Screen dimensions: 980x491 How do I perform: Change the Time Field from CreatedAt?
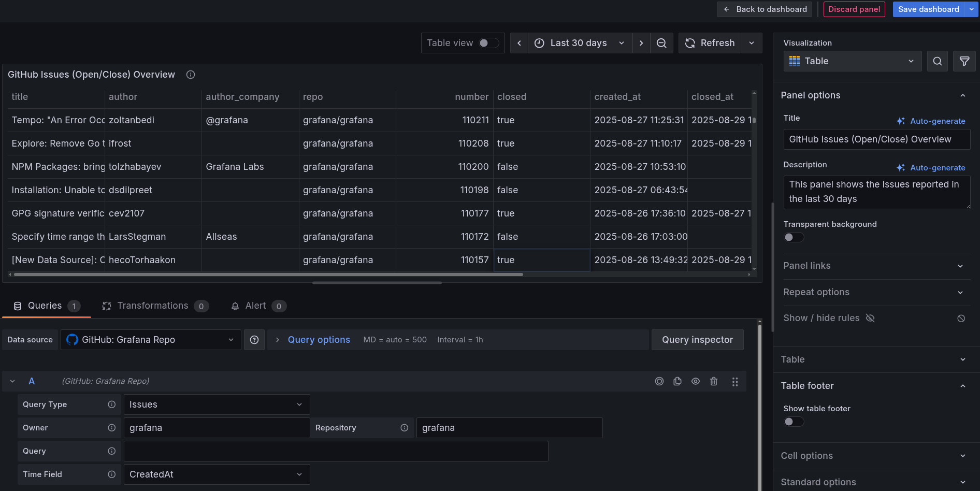point(216,474)
